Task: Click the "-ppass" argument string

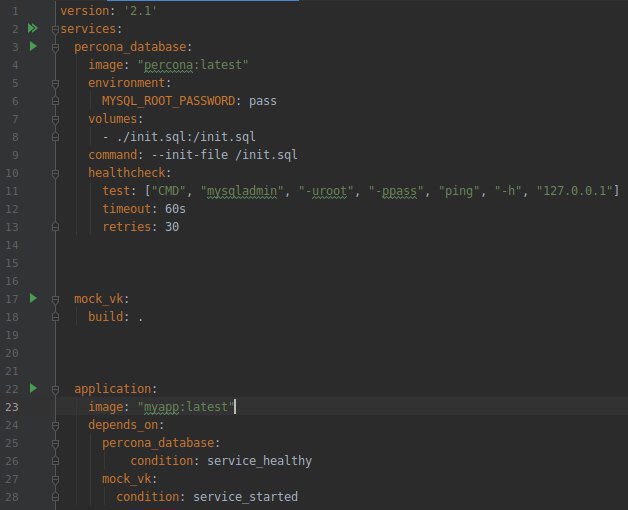Action: click(x=396, y=191)
